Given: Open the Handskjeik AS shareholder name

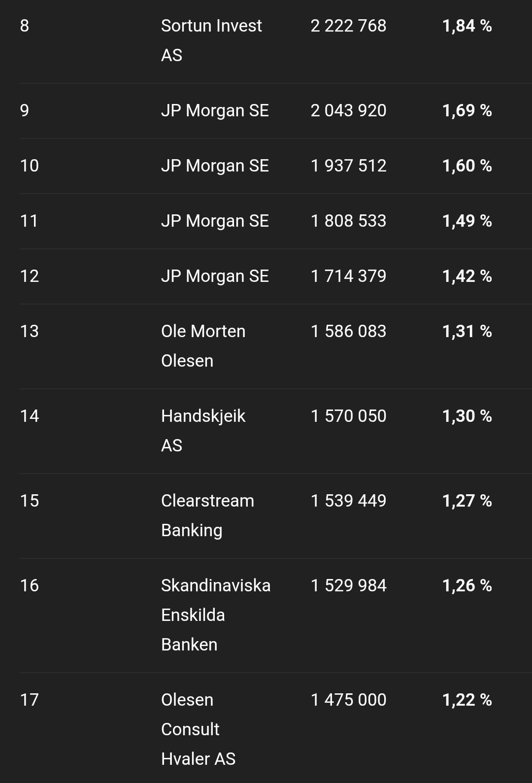Looking at the screenshot, I should [203, 430].
